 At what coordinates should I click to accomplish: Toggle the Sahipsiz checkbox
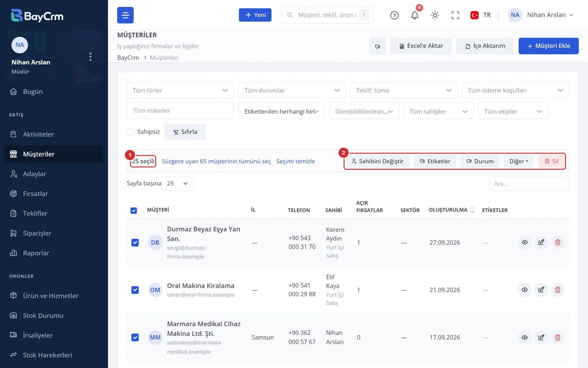coord(130,132)
